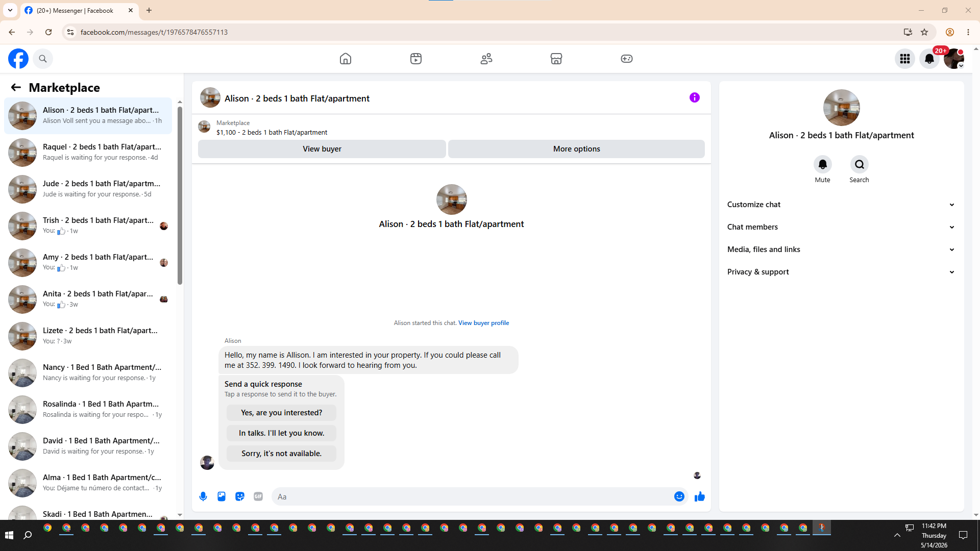Open More options for this listing
Screen dimensions: 980x551
coord(576,149)
